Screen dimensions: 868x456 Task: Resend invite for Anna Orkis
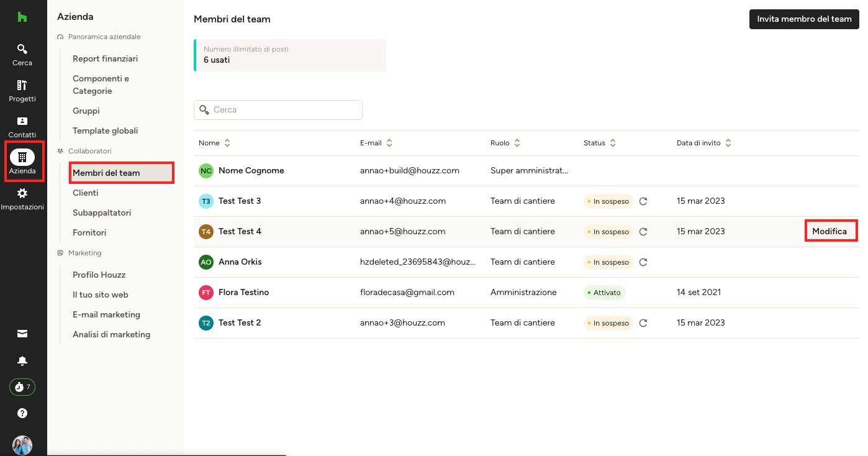click(643, 262)
